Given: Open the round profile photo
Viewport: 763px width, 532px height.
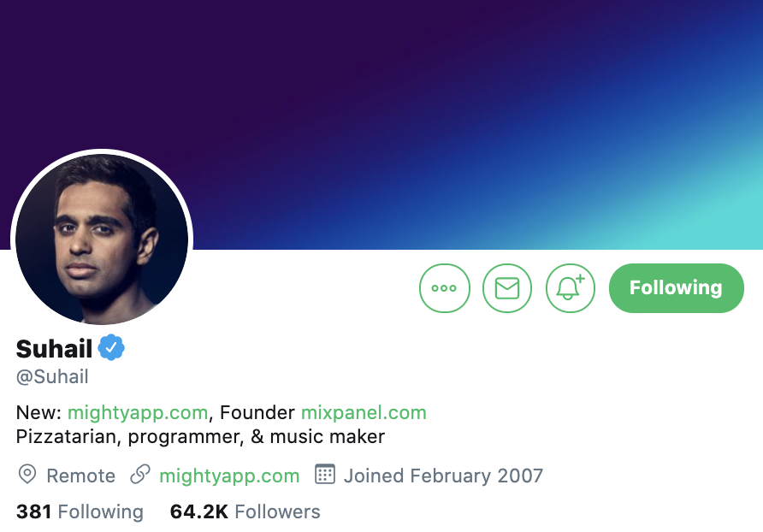Looking at the screenshot, I should [102, 239].
